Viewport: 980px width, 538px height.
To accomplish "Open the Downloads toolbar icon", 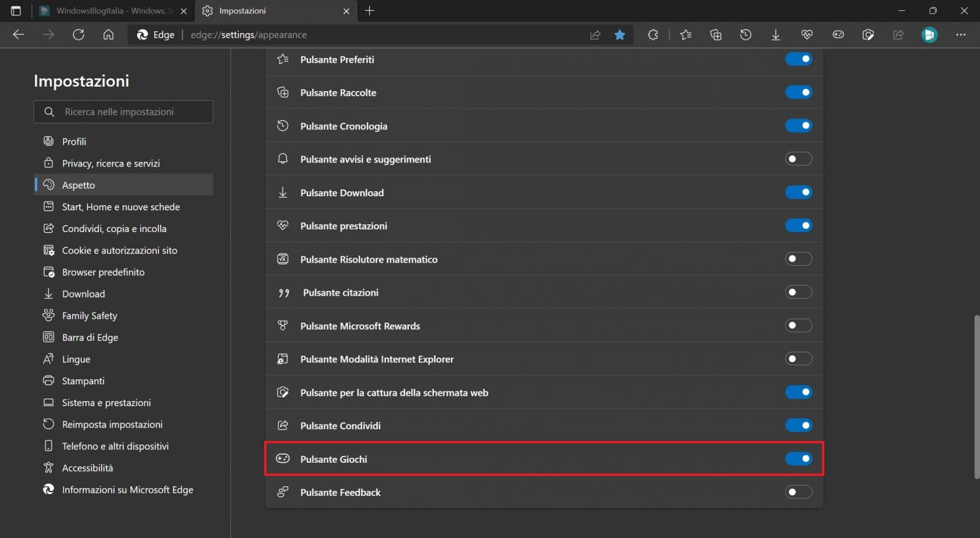I will tap(776, 34).
